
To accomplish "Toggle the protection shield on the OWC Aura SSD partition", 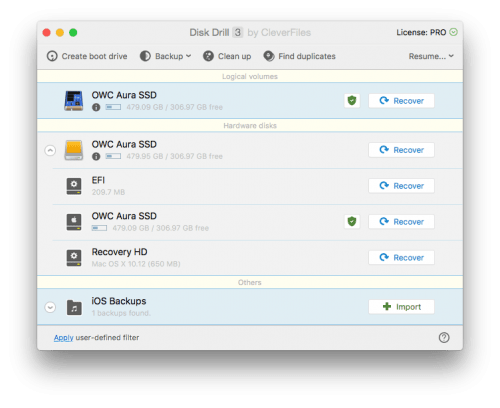I will point(352,222).
